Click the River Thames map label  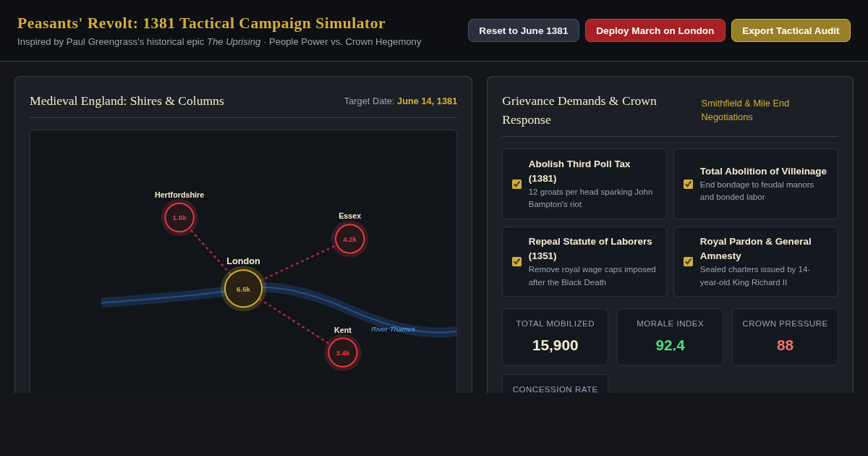(x=393, y=329)
